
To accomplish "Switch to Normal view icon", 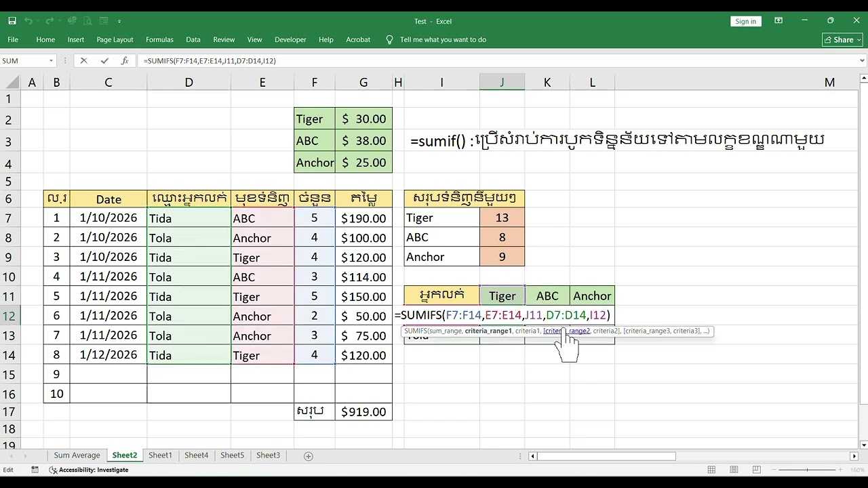I will tap(711, 470).
